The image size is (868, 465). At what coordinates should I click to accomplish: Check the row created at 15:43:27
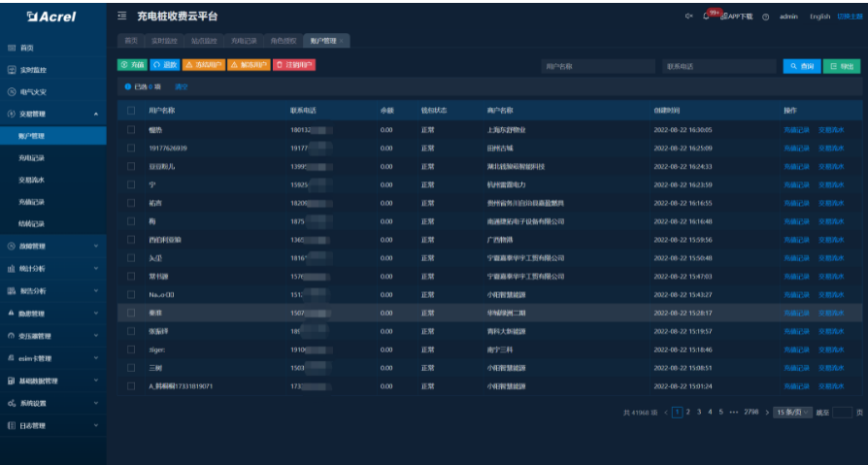point(131,294)
